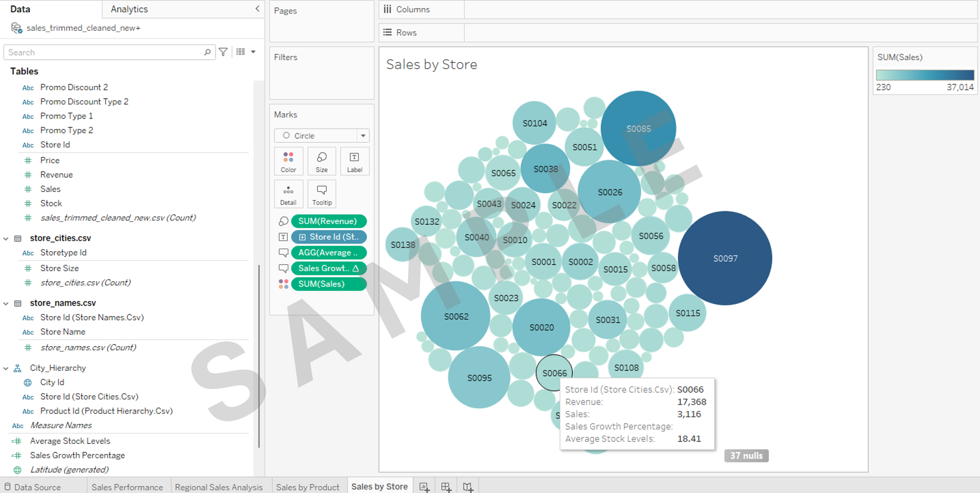Switch to the Analytics tab
The width and height of the screenshot is (980, 493).
pyautogui.click(x=129, y=9)
